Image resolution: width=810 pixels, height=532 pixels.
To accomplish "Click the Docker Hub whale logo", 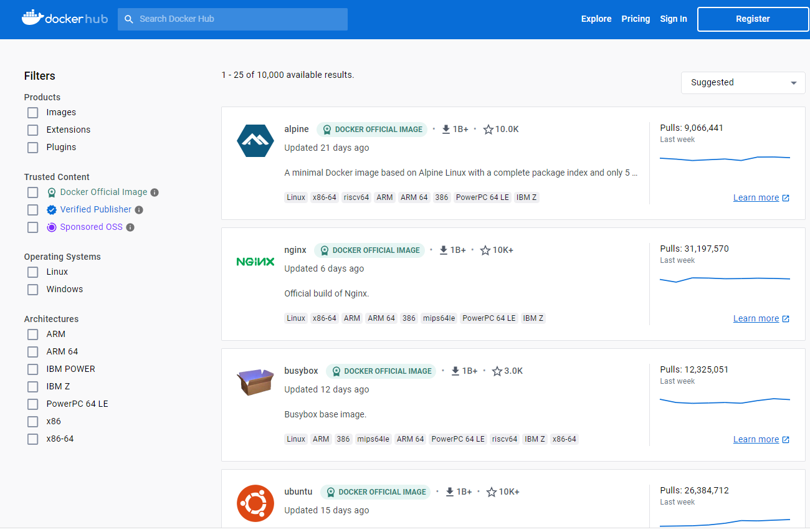I will click(32, 17).
